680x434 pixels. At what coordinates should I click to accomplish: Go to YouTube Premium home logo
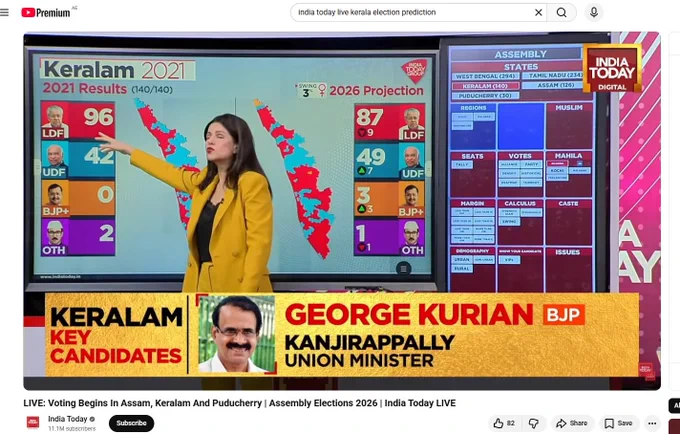pos(46,13)
